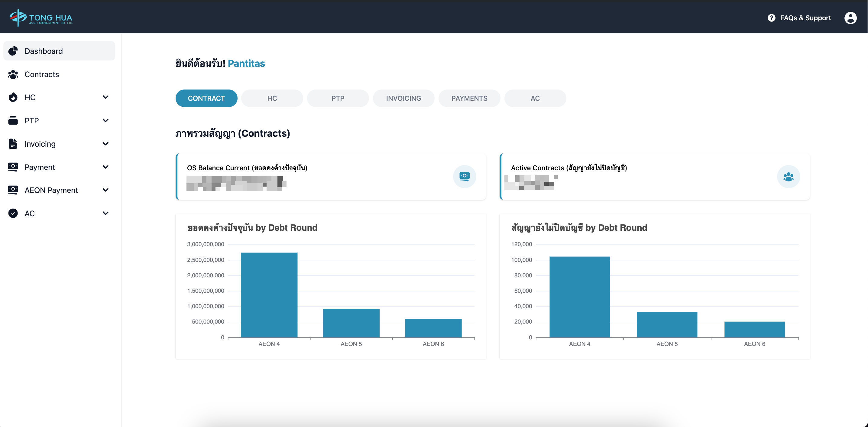This screenshot has width=868, height=427.
Task: Click the AEON 4 bar in balance chart
Action: [x=269, y=295]
